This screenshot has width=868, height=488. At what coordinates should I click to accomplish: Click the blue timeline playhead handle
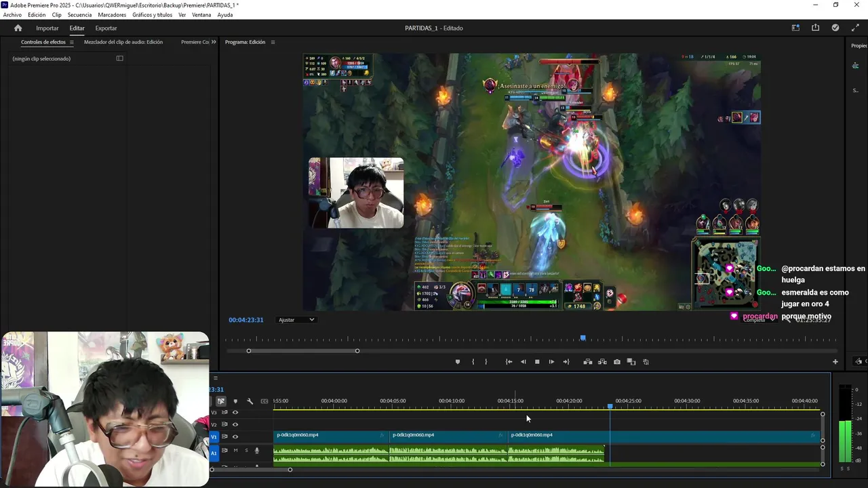[x=610, y=406]
